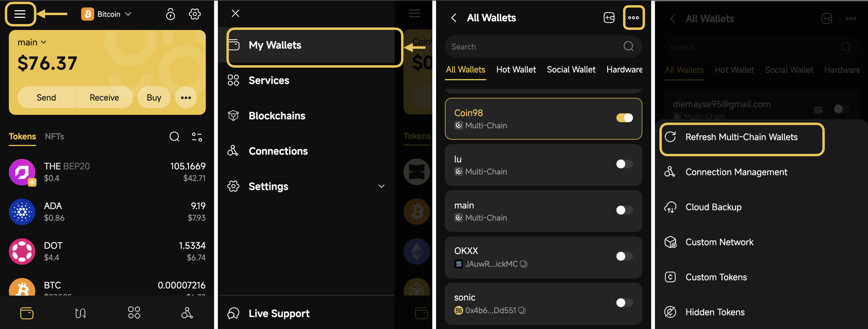Tap the add wallet icon
This screenshot has height=329, width=868.
click(609, 18)
